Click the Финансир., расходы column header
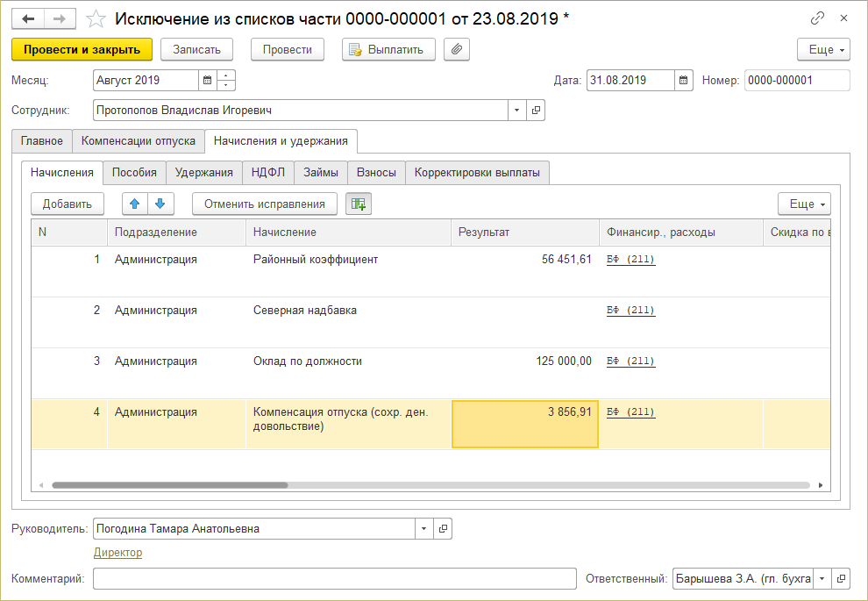868x601 pixels. point(681,233)
